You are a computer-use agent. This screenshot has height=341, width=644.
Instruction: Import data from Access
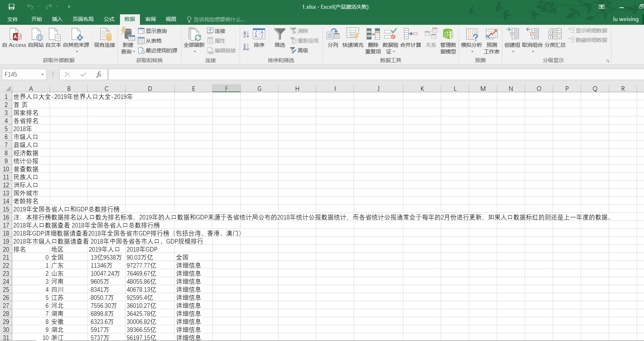pos(14,38)
